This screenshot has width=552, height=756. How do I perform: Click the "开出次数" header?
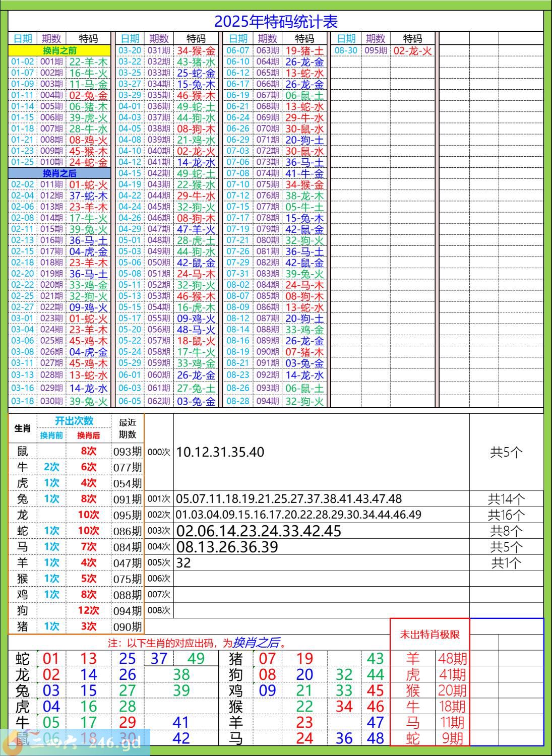74,421
